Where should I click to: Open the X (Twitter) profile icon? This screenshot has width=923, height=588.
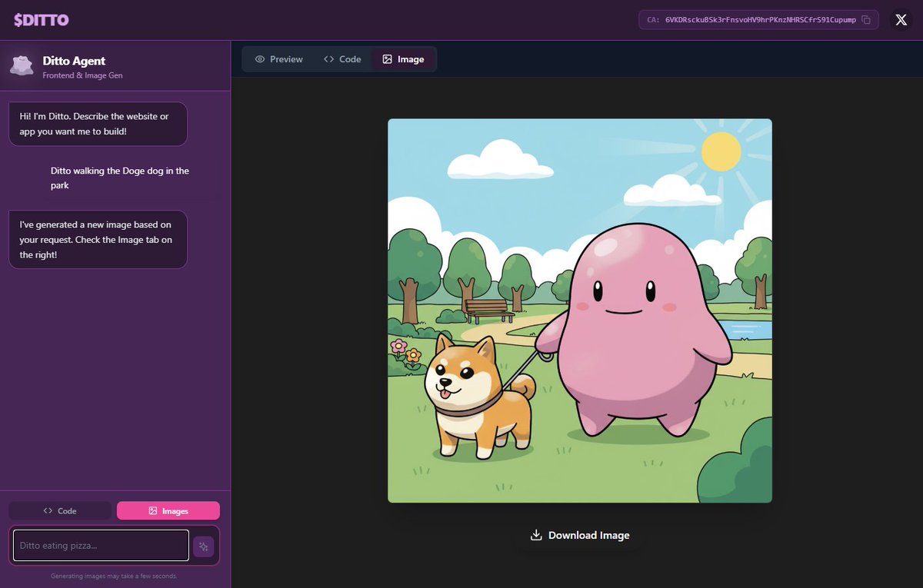(x=901, y=20)
